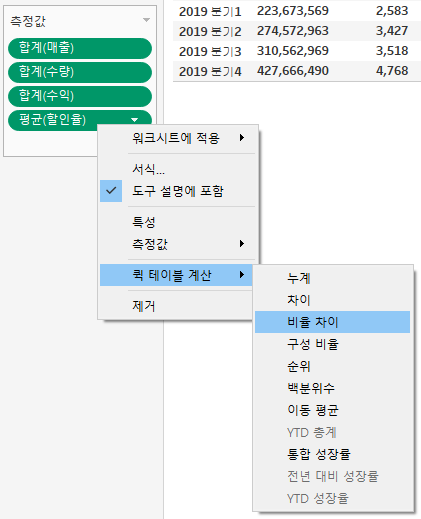Image resolution: width=421 pixels, height=519 pixels.
Task: Click the 223,673,569 sales cell
Action: [x=293, y=11]
